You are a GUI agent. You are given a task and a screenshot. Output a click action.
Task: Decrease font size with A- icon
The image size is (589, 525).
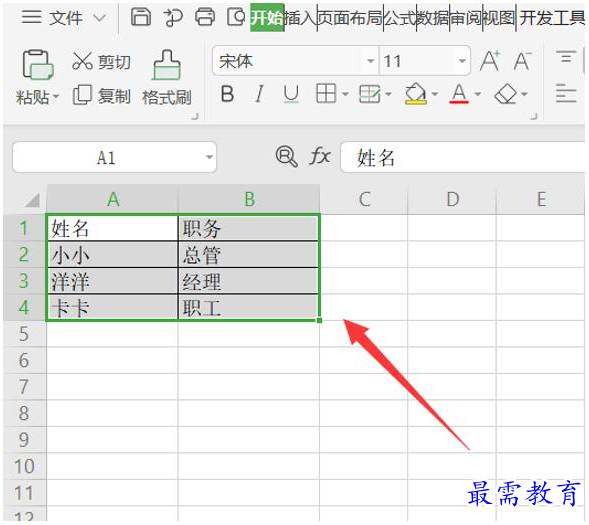point(523,60)
